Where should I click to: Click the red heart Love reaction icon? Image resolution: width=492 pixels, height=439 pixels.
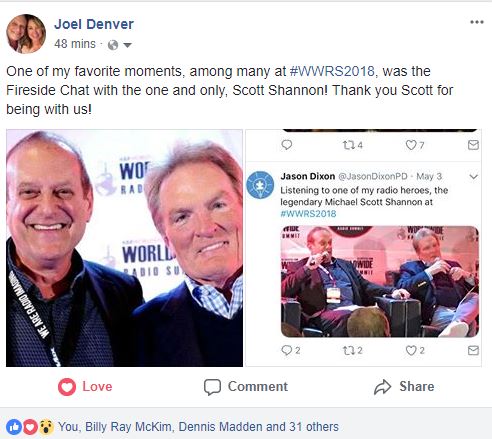[67, 387]
